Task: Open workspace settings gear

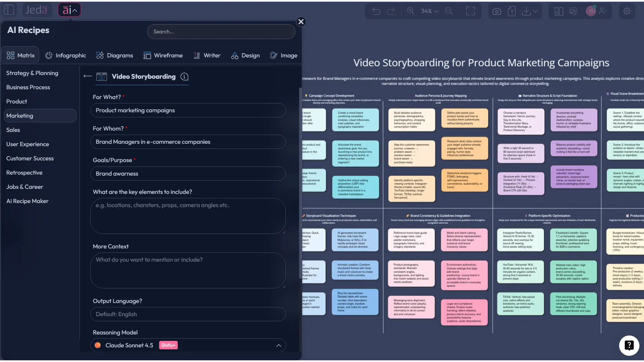Action: coord(627,11)
